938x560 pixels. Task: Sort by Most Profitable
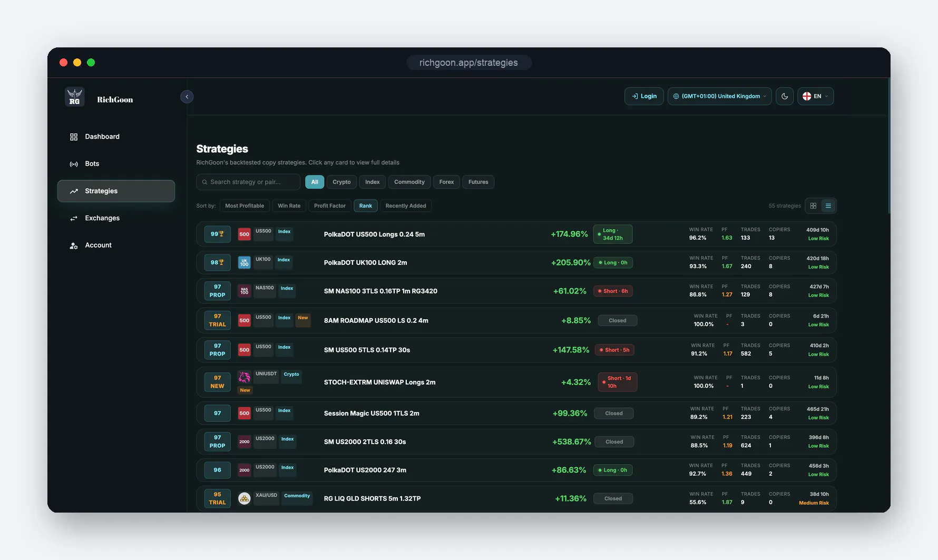click(x=245, y=206)
